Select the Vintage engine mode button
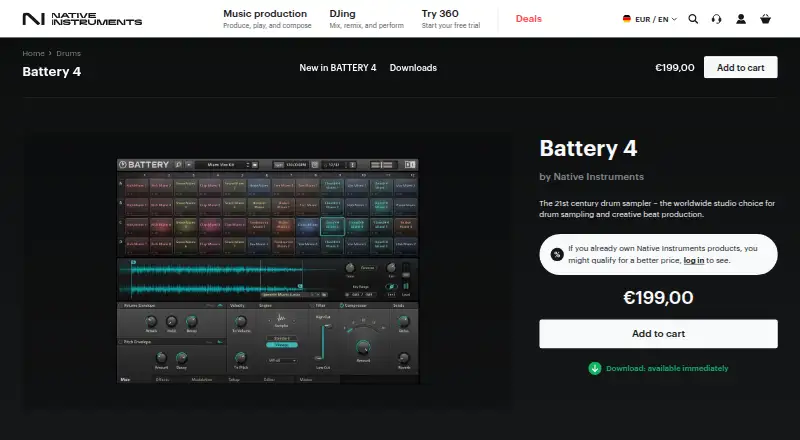Viewport: 800px width, 440px height. click(x=282, y=345)
